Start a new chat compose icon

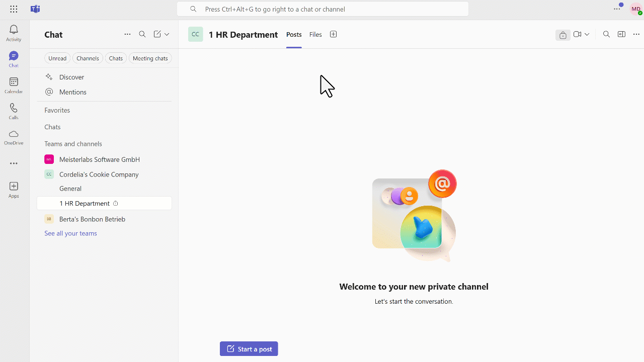(157, 34)
